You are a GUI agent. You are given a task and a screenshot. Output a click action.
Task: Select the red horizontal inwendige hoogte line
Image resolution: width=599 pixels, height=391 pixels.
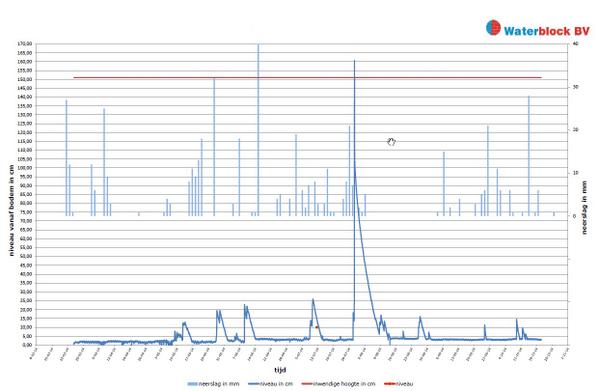[x=308, y=78]
